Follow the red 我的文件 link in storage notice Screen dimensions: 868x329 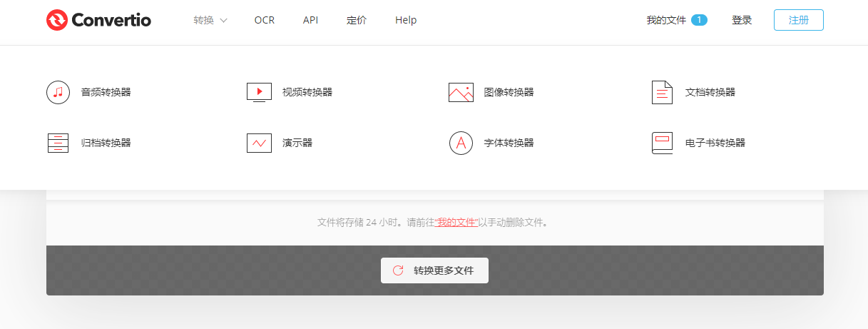click(x=456, y=222)
